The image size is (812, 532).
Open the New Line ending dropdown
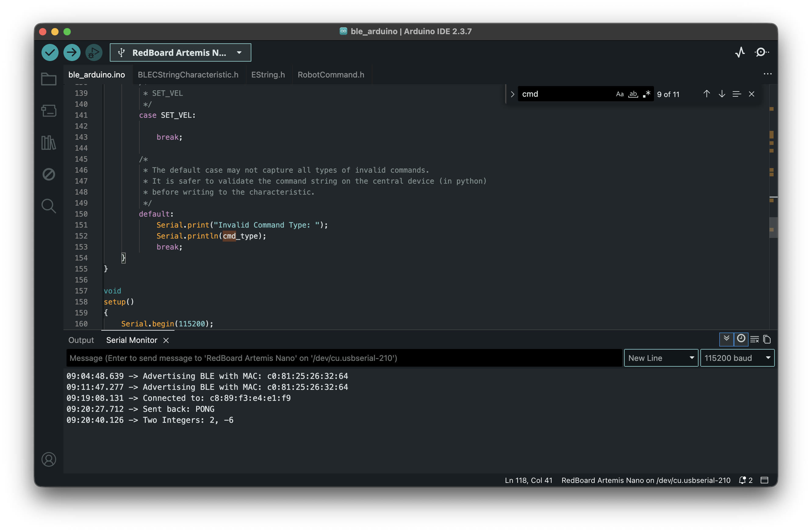click(660, 358)
